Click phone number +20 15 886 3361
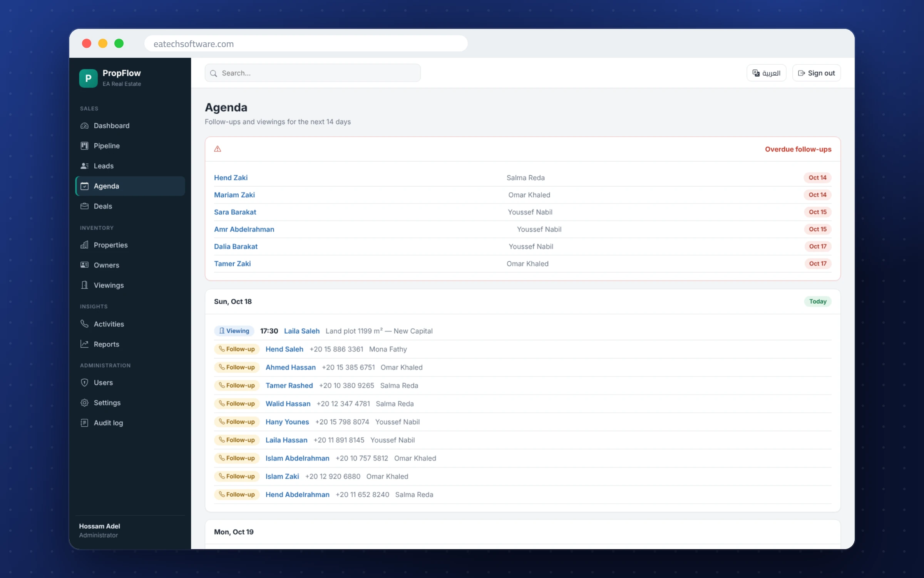Screen dimensions: 924x578 tap(336, 349)
